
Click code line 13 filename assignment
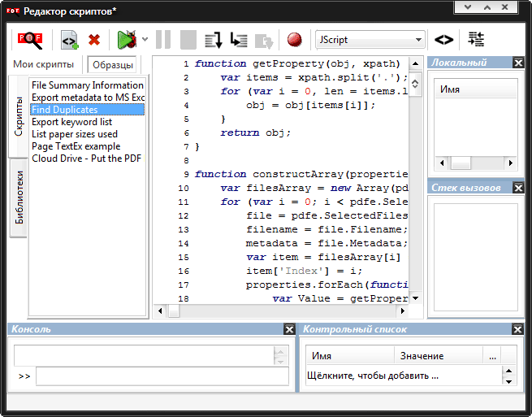tap(327, 229)
